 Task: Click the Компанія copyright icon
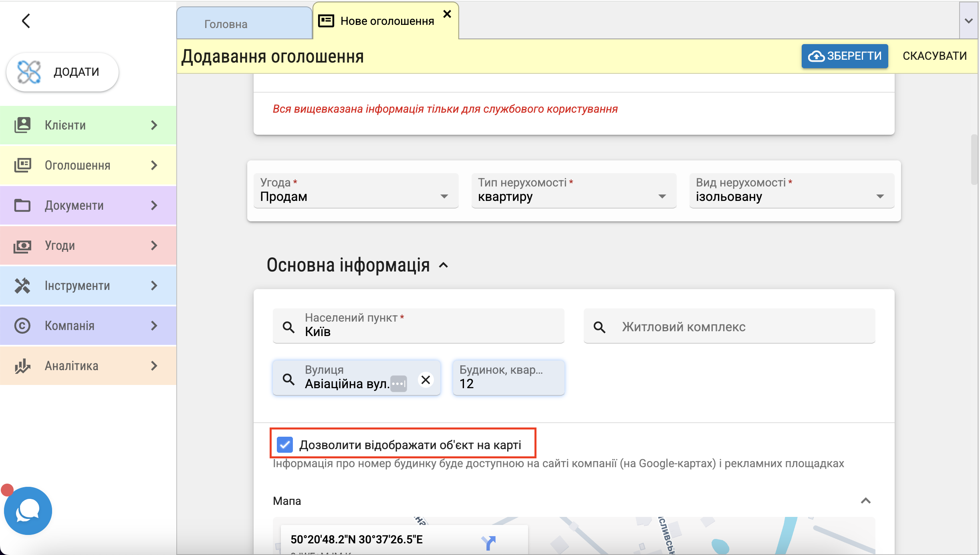click(22, 326)
